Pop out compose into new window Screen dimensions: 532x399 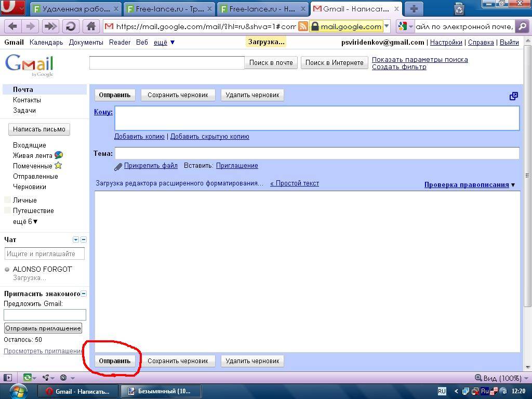[513, 96]
